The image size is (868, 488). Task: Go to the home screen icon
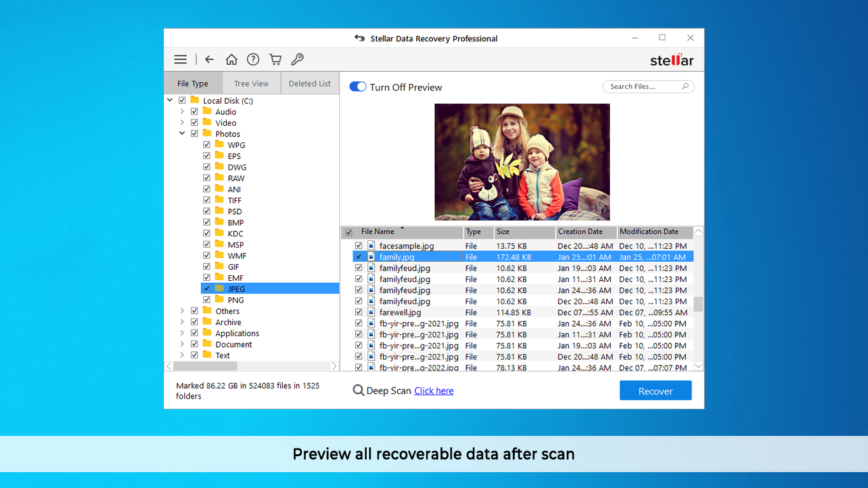(x=231, y=60)
